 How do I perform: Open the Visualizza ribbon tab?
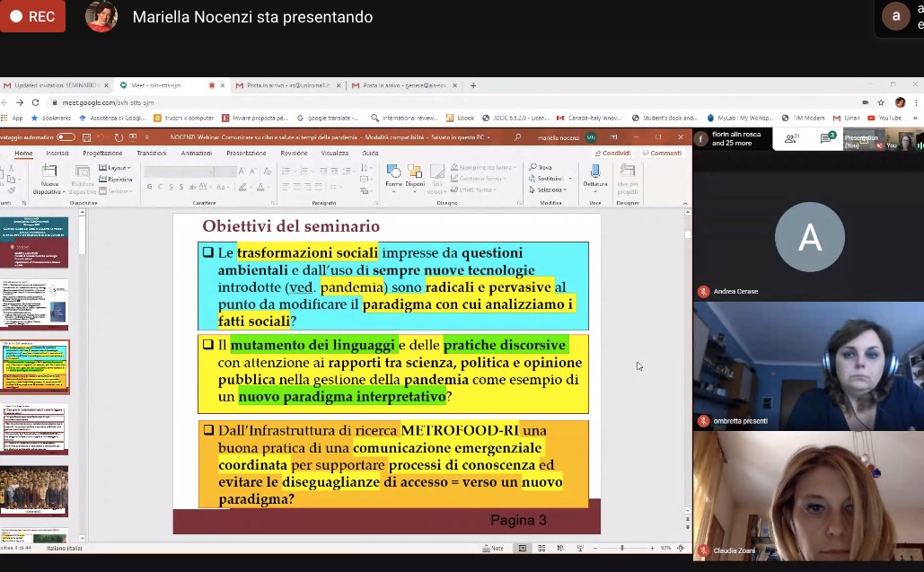click(335, 154)
